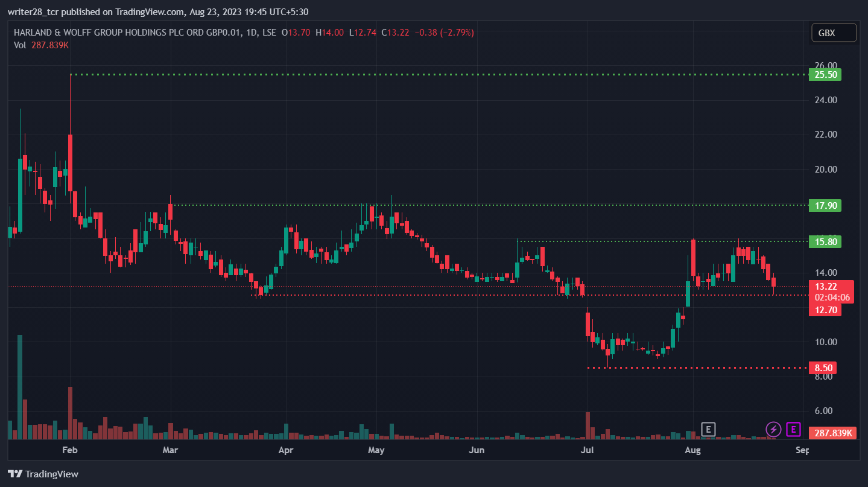The width and height of the screenshot is (868, 487).
Task: Select the red 12.70 price label
Action: (826, 310)
